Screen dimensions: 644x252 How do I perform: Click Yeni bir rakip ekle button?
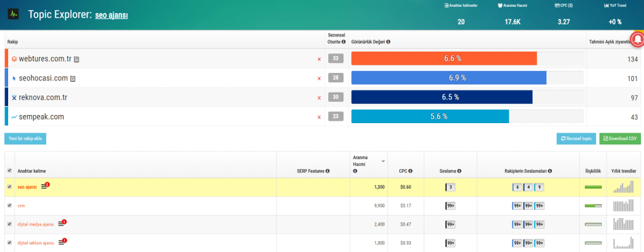pos(25,139)
